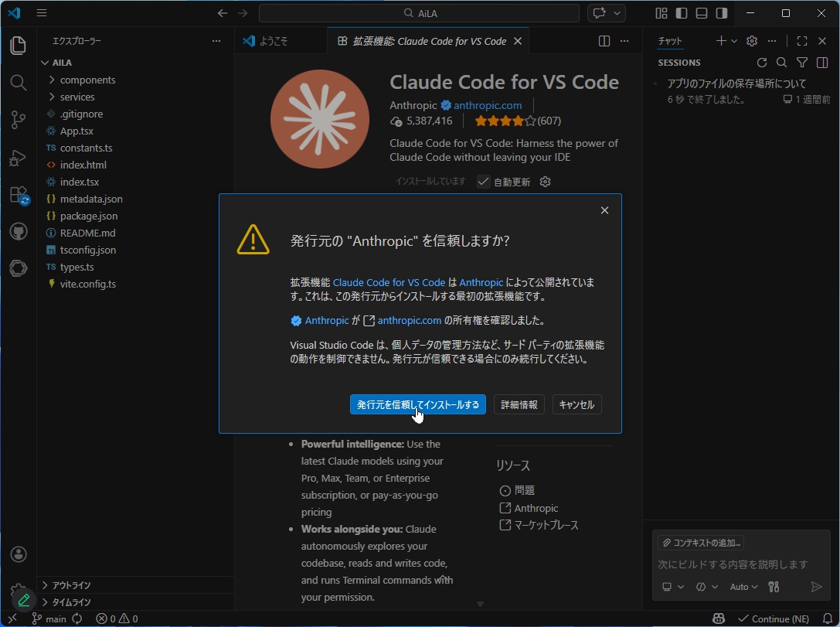Toggle the secondary sidebar visibility
This screenshot has width=840, height=627.
coord(721,13)
